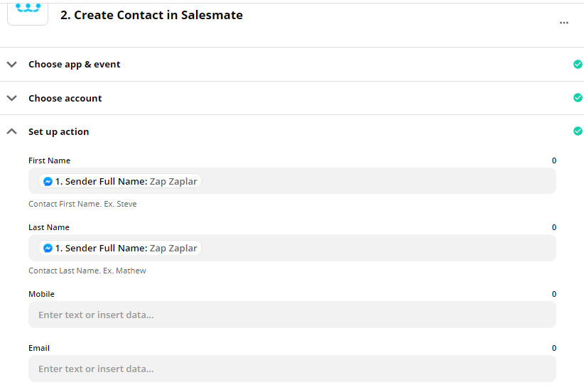Click the Choose account heading

pos(65,98)
